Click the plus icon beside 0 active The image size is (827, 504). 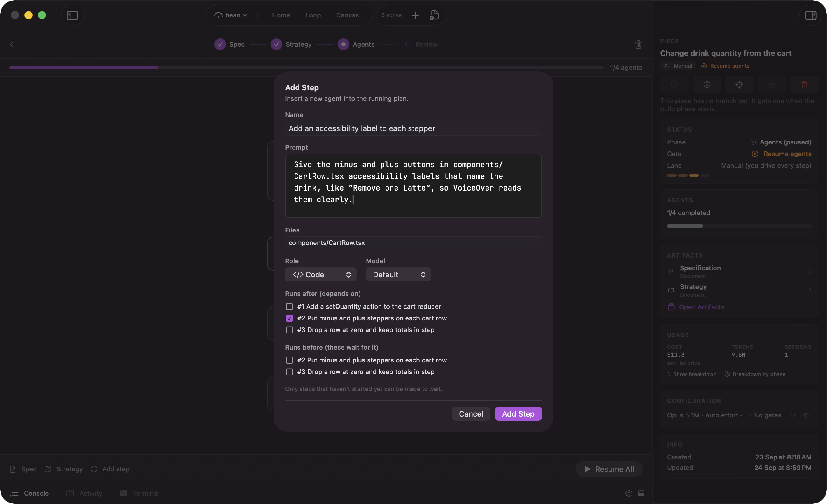(415, 15)
